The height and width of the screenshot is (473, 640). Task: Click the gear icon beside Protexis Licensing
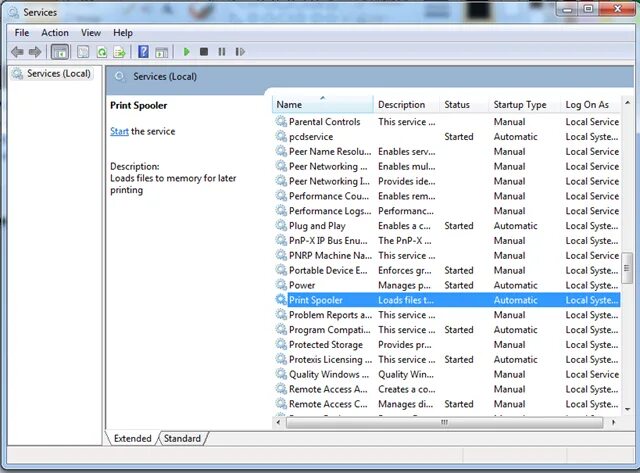(281, 359)
